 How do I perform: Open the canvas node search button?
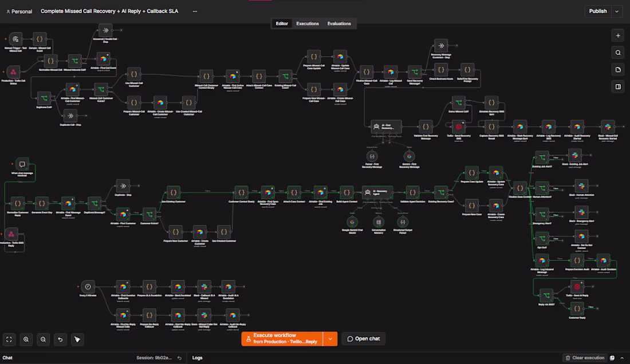coord(618,53)
